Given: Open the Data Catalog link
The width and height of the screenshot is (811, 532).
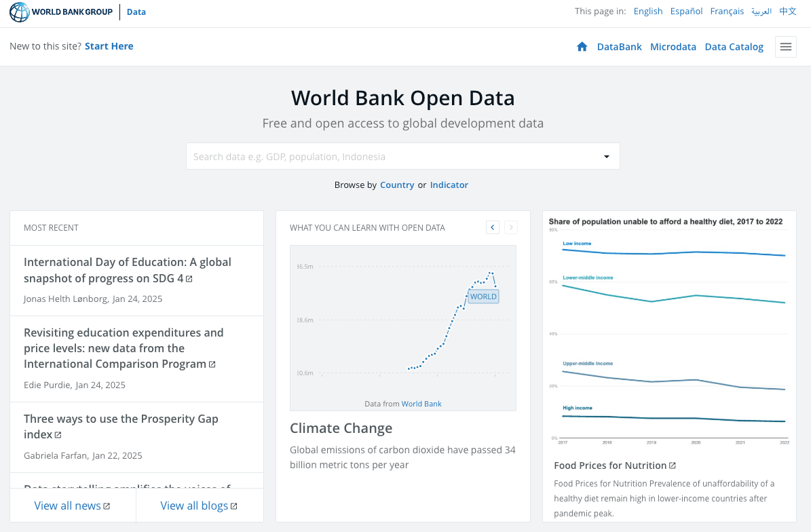Looking at the screenshot, I should click(734, 47).
